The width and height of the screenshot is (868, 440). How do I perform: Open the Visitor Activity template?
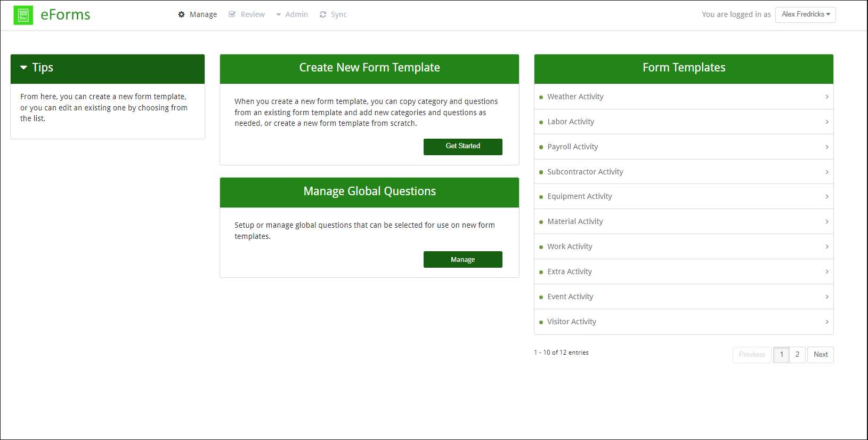[684, 322]
